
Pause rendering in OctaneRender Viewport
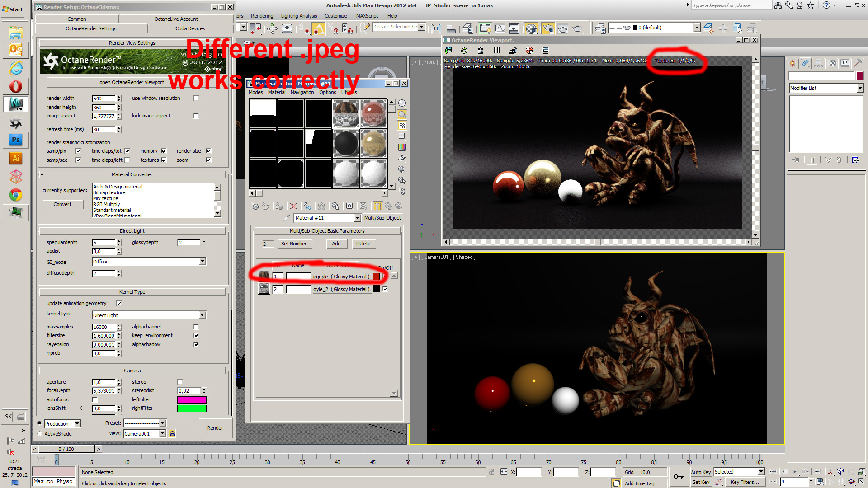tap(497, 50)
